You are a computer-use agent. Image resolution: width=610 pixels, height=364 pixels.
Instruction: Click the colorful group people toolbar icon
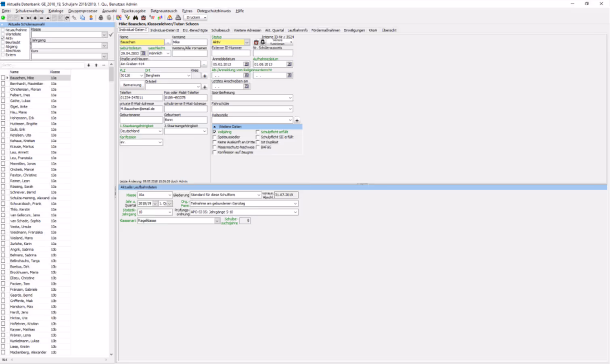(119, 18)
